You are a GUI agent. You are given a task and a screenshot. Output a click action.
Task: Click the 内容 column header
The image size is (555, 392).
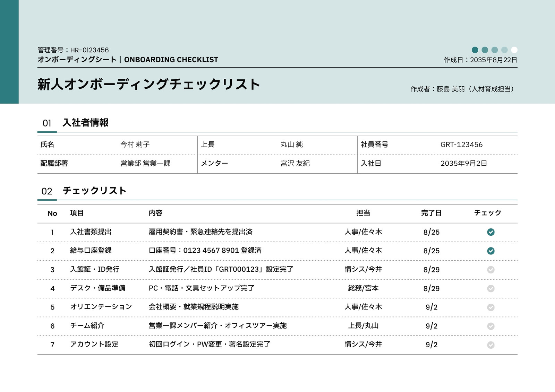(155, 213)
